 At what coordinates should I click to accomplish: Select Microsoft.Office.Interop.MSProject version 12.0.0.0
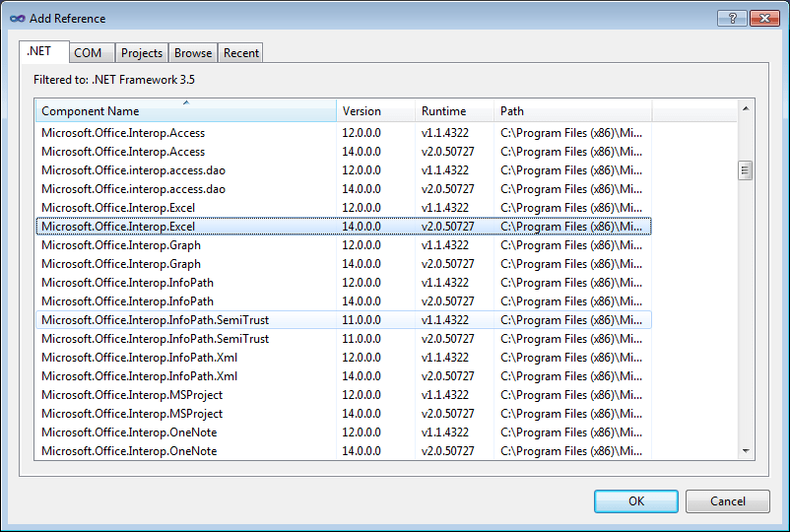click(x=344, y=395)
